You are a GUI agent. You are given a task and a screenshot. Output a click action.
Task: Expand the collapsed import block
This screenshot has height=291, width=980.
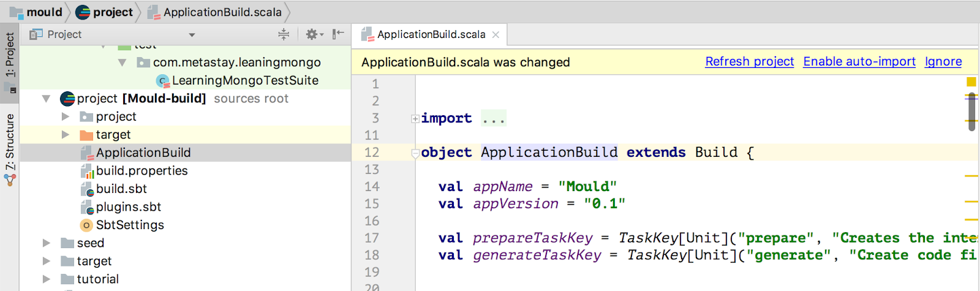click(415, 119)
